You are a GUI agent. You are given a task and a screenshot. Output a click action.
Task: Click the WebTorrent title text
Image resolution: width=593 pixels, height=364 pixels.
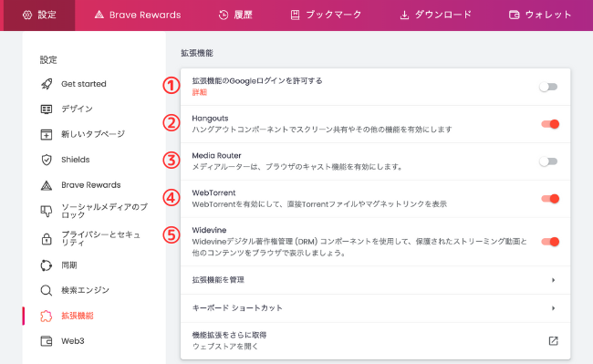click(x=213, y=192)
